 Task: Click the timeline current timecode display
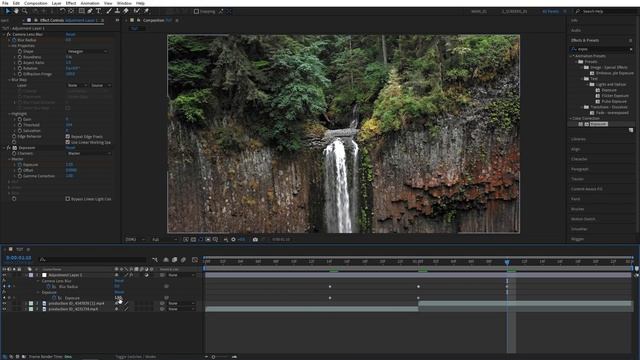[19, 258]
